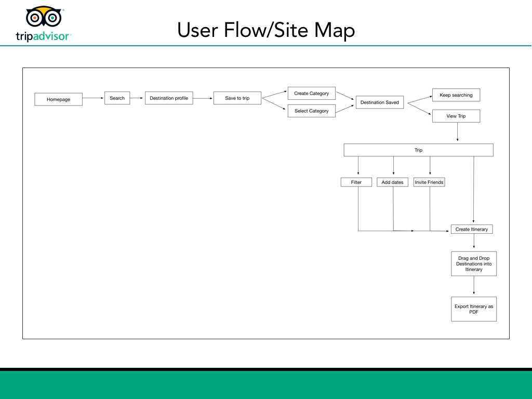This screenshot has height=399, width=532.
Task: Select the Homepage box in the flow
Action: pyautogui.click(x=58, y=99)
